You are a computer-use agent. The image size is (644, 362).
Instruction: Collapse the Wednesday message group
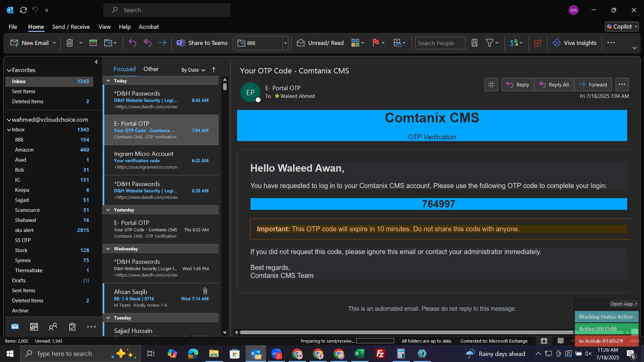[x=108, y=249]
